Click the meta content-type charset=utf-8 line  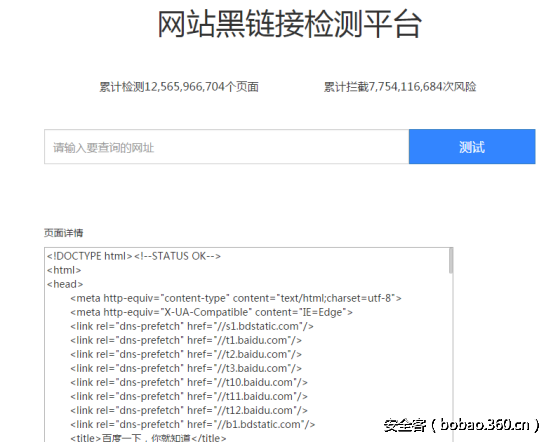click(236, 298)
